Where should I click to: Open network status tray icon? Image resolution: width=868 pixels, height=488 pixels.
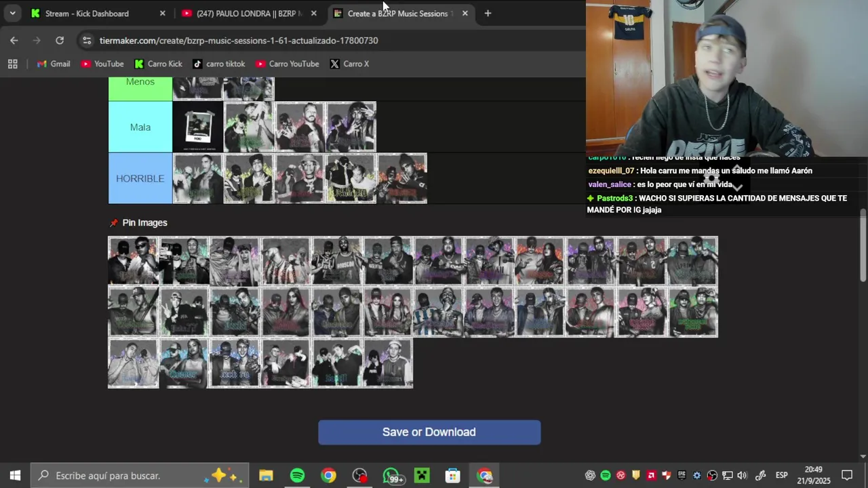[x=727, y=476]
